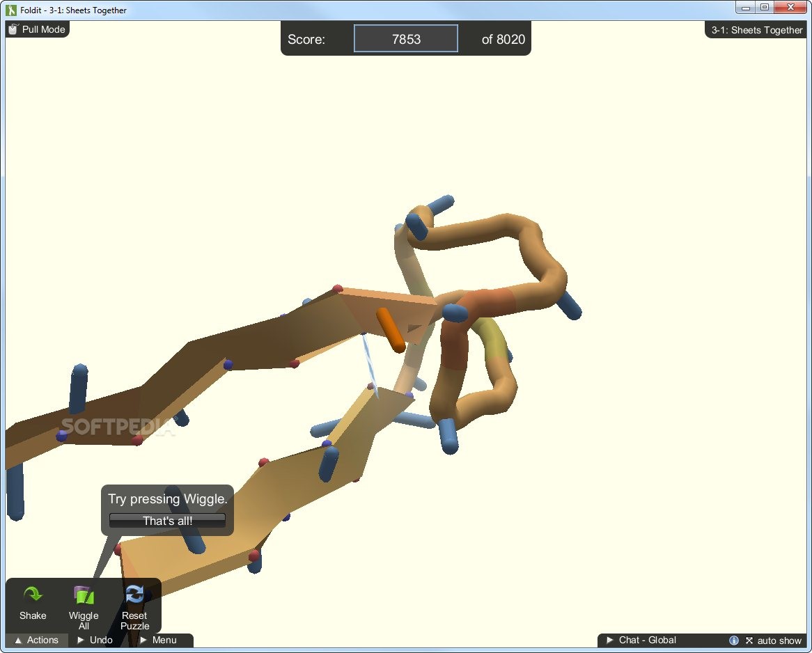
Task: Dismiss hint with That's all! button
Action: 167,521
